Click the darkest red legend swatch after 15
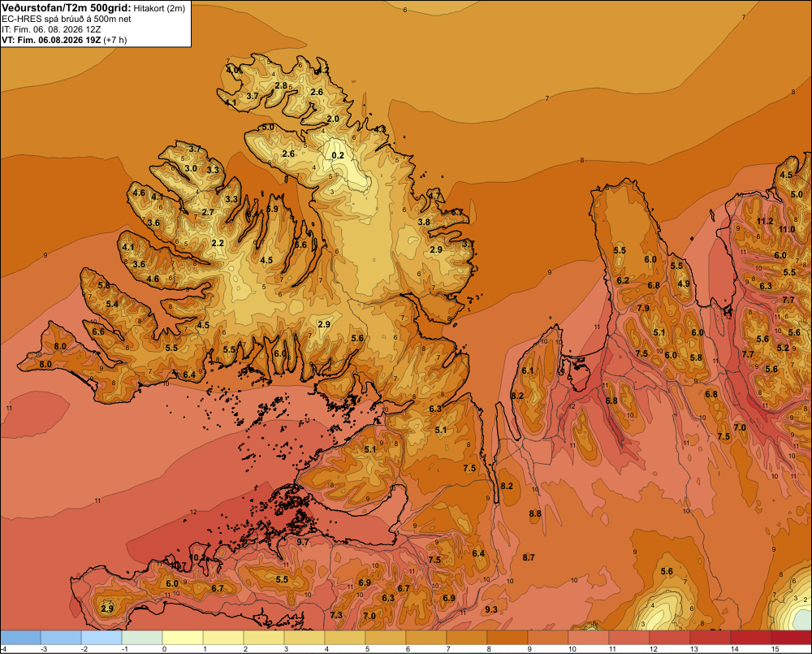Image resolution: width=812 pixels, height=654 pixels. (x=791, y=638)
